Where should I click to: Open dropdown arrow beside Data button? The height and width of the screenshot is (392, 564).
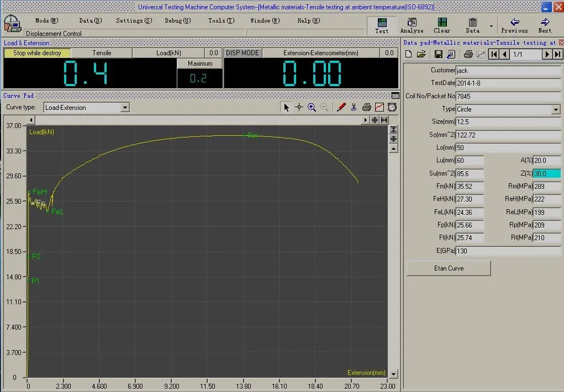[x=491, y=25]
